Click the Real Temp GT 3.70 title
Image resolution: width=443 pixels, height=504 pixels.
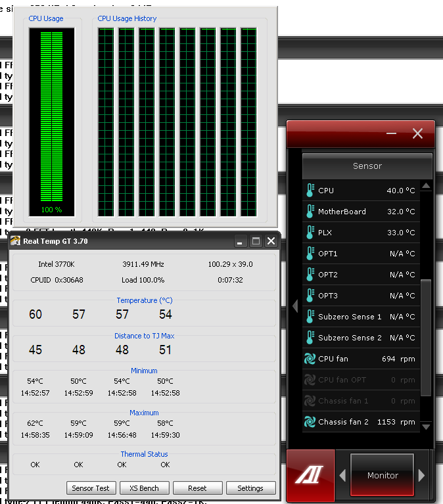(x=55, y=241)
